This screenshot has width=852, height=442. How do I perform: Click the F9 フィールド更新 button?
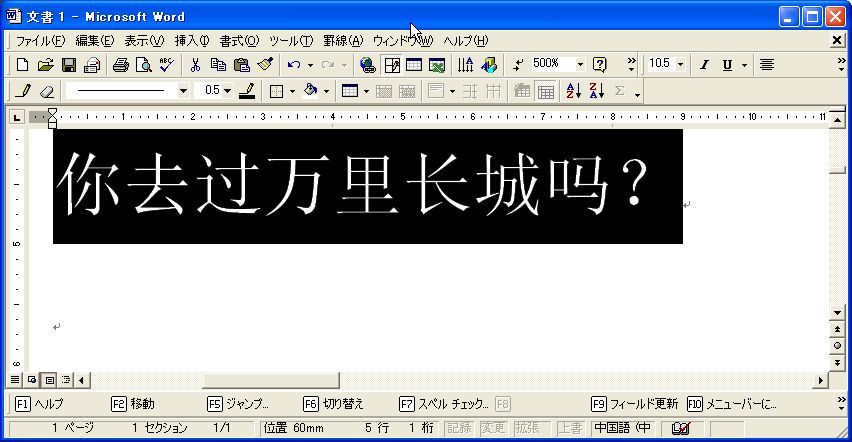(635, 404)
